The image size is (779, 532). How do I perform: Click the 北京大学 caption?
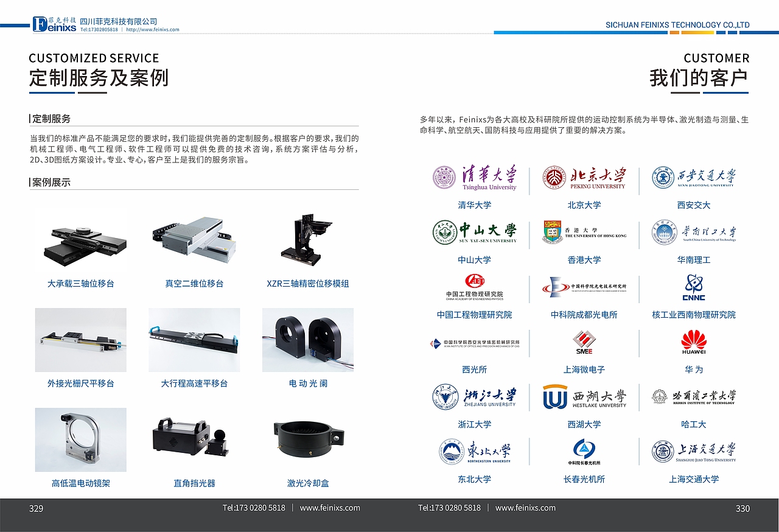click(x=584, y=205)
